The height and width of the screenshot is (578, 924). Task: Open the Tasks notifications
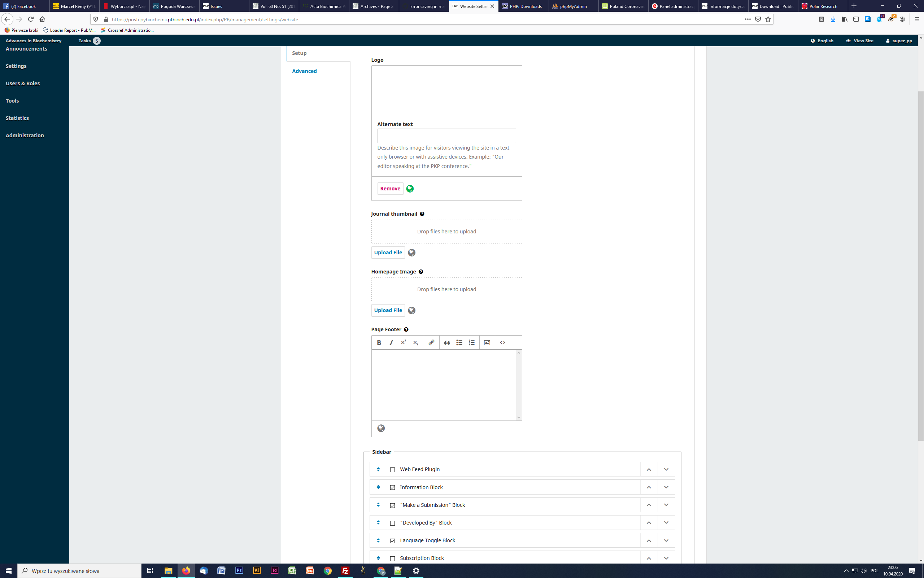(90, 40)
